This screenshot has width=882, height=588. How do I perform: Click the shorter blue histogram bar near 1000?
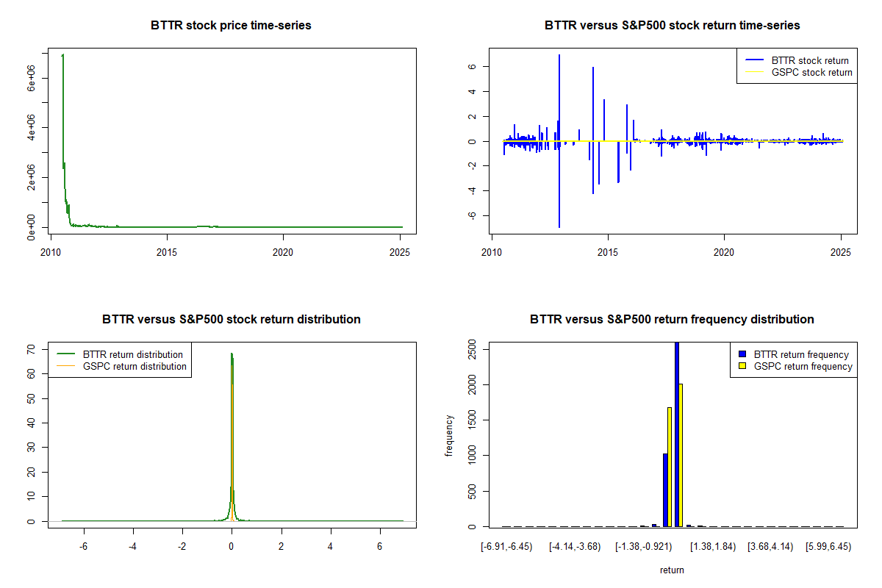665,490
